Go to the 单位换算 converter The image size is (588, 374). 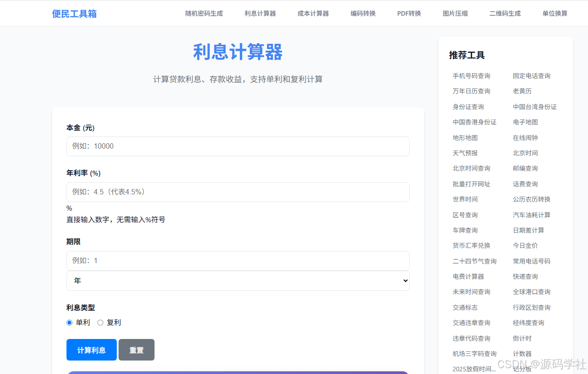(x=554, y=13)
